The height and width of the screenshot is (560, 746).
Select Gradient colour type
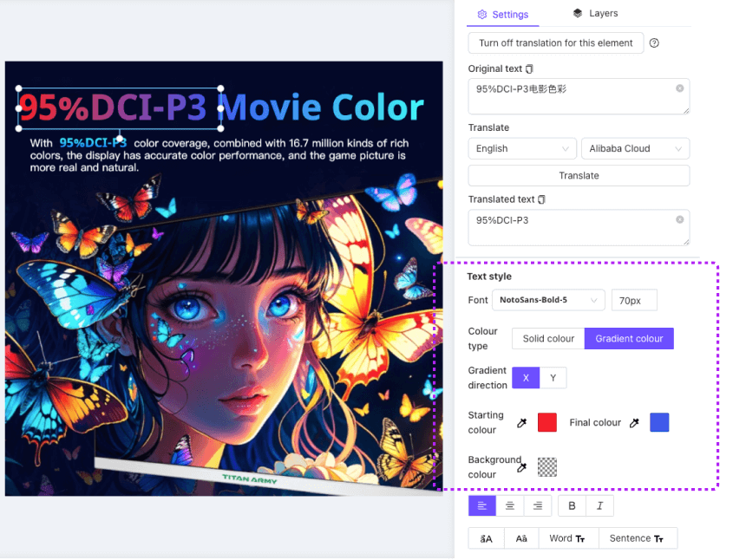(x=629, y=338)
